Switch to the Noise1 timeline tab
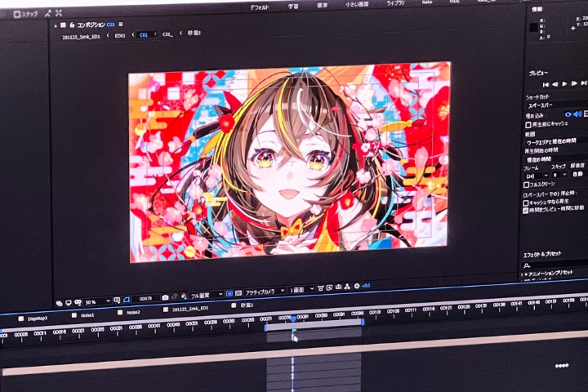This screenshot has height=392, width=588. [x=87, y=315]
